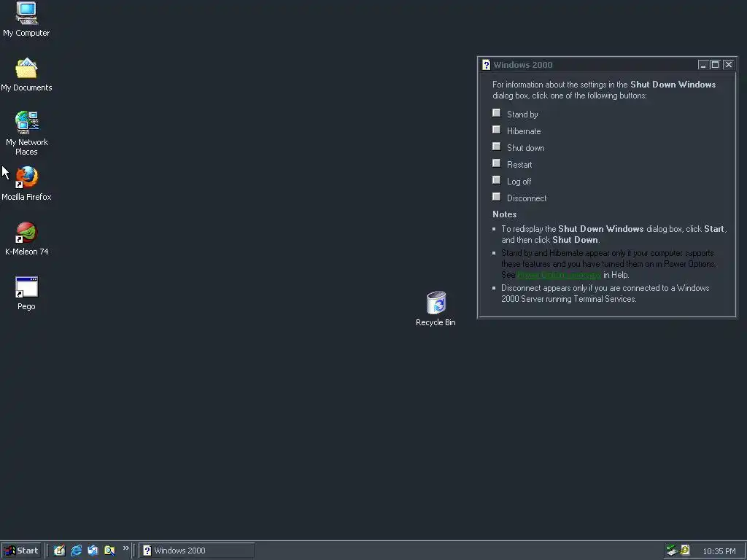The width and height of the screenshot is (747, 560).
Task: Launch Outlook Express from Quick Launch
Action: click(93, 551)
